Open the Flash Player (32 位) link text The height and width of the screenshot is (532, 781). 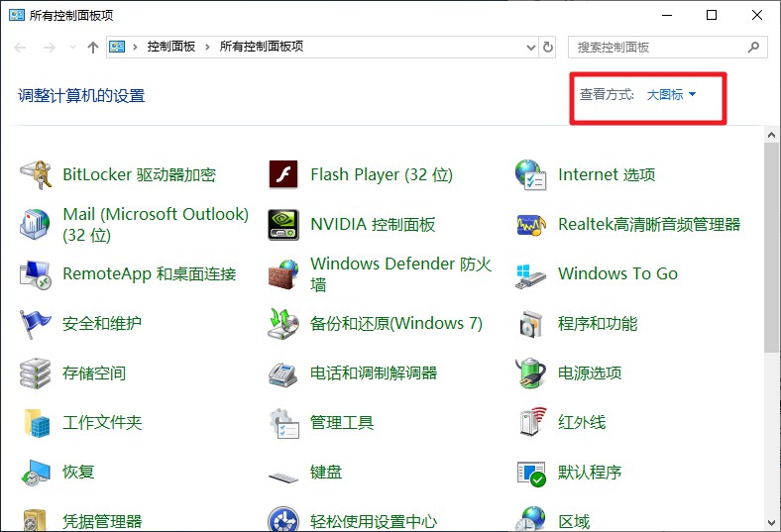[382, 174]
